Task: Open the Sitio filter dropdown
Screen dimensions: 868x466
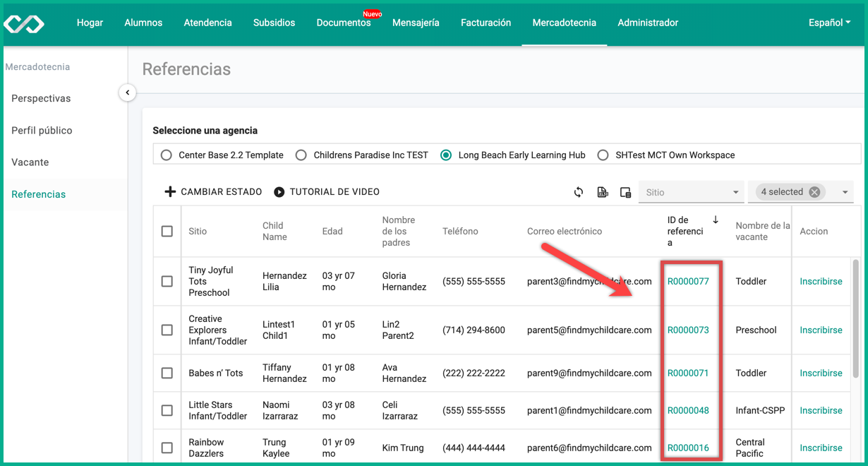Action: pos(690,192)
